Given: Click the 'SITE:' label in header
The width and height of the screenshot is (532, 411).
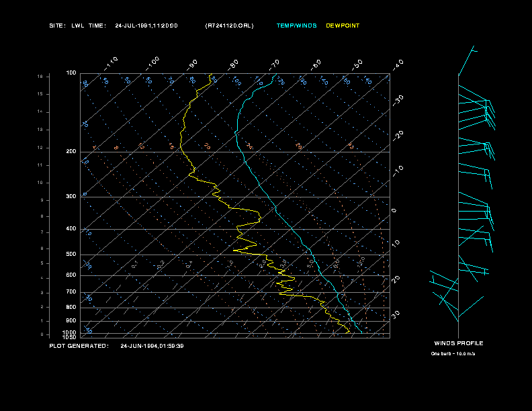Looking at the screenshot, I should point(57,26).
